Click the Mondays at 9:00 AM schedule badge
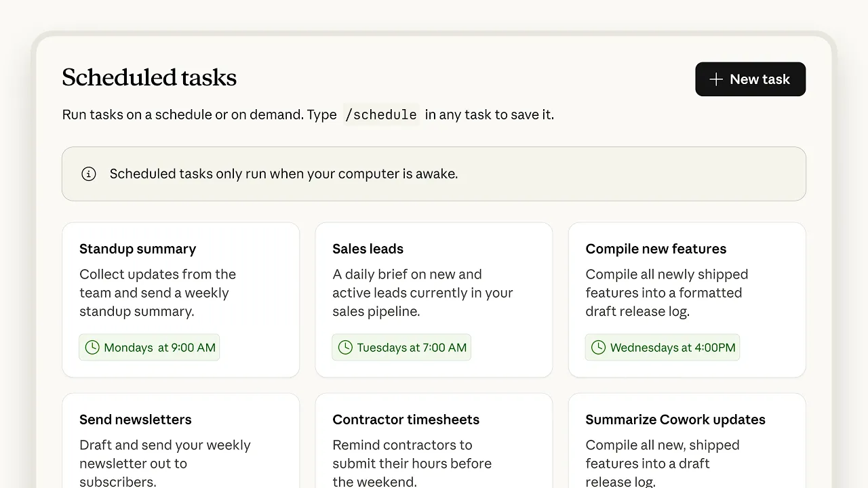The width and height of the screenshot is (868, 488). click(x=149, y=347)
